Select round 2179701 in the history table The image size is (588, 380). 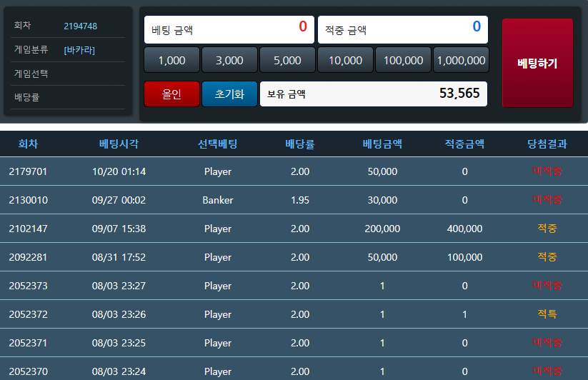28,171
